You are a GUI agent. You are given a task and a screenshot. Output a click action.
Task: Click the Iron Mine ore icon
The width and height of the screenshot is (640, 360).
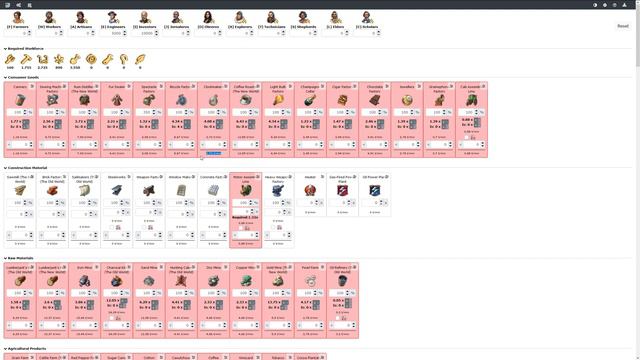click(x=84, y=281)
